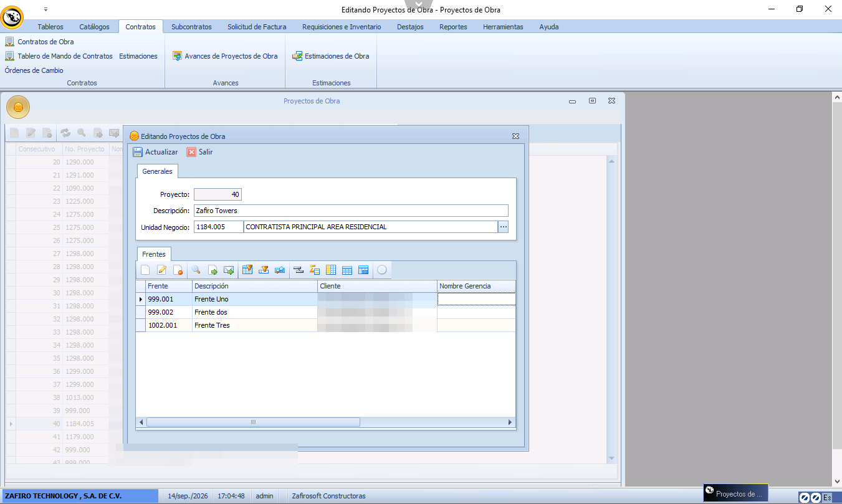This screenshot has height=504, width=842.
Task: Open Tablero de Mando de Contratos
Action: 59,56
